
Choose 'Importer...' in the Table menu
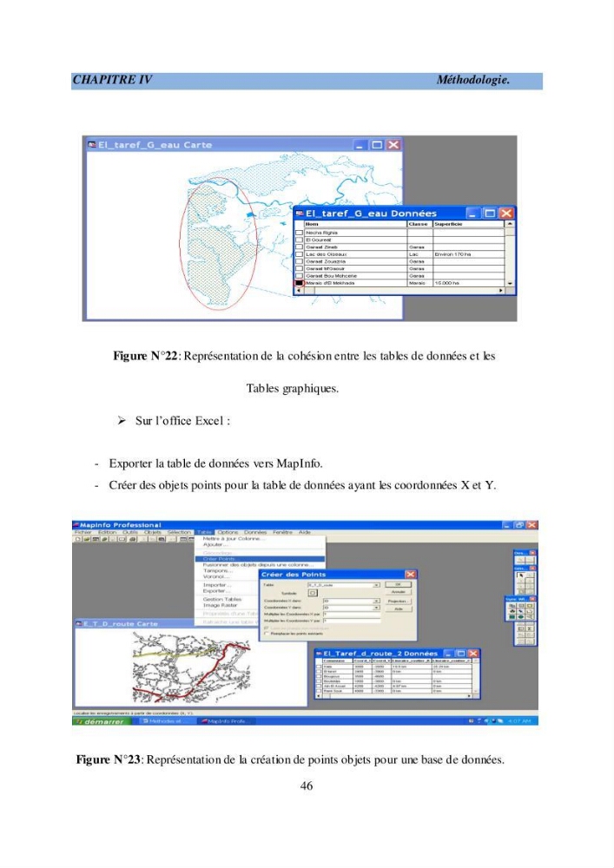[228, 585]
